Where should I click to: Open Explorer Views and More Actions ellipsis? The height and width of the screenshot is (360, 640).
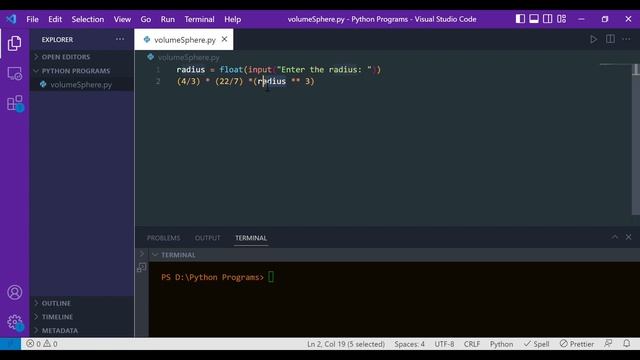(120, 40)
